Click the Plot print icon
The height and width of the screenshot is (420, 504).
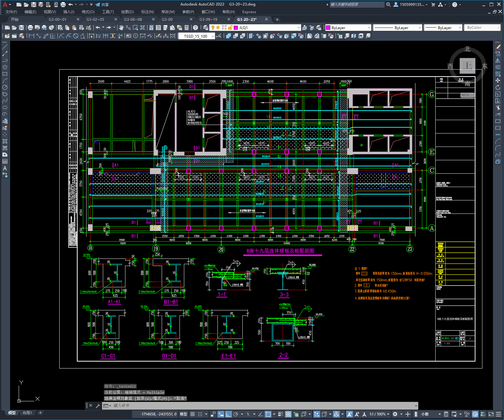(30, 28)
